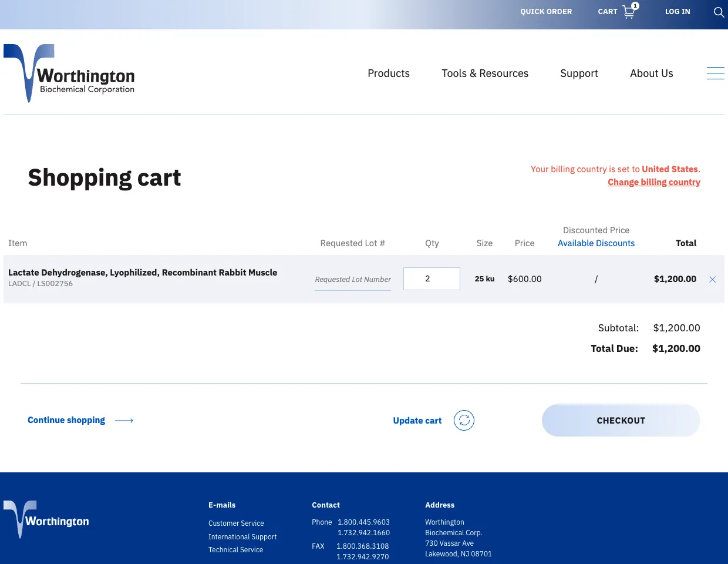728x564 pixels.
Task: Click the Worthington logo in the header
Action: click(69, 73)
